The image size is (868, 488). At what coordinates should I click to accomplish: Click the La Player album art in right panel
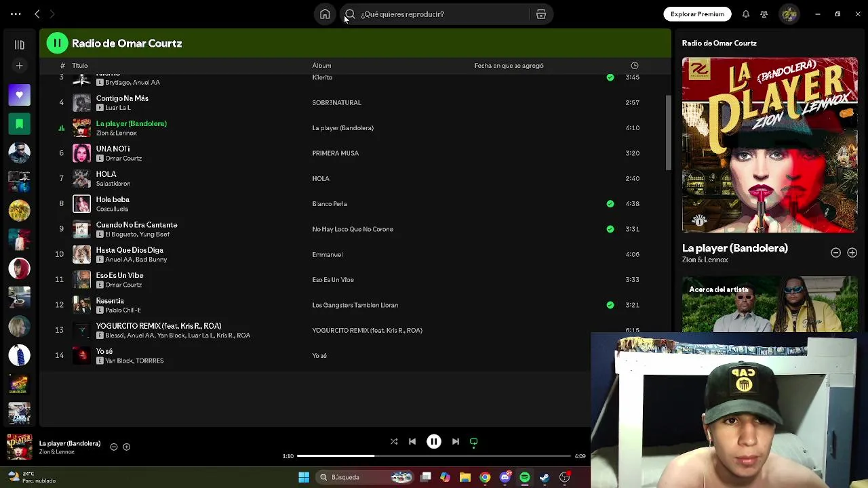[x=770, y=145]
